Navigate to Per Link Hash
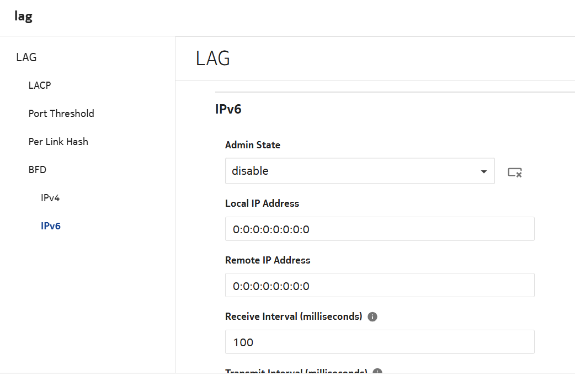 (x=58, y=142)
